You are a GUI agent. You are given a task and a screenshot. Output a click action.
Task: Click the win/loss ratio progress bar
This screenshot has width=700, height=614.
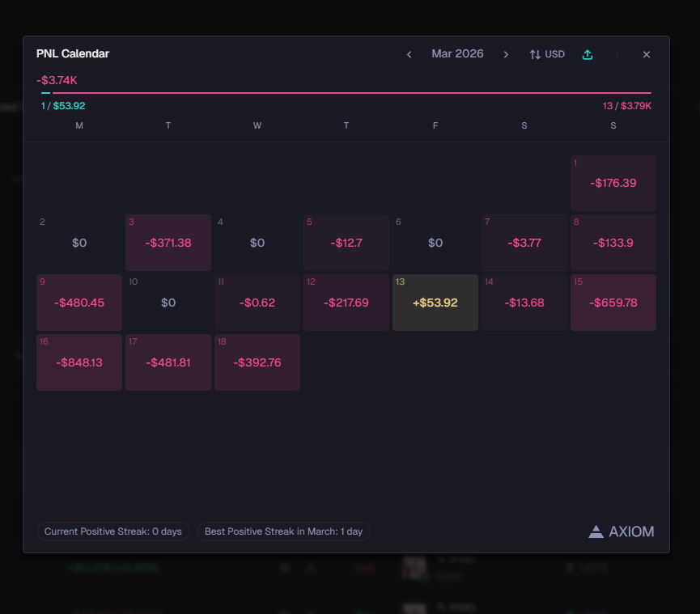pos(346,93)
